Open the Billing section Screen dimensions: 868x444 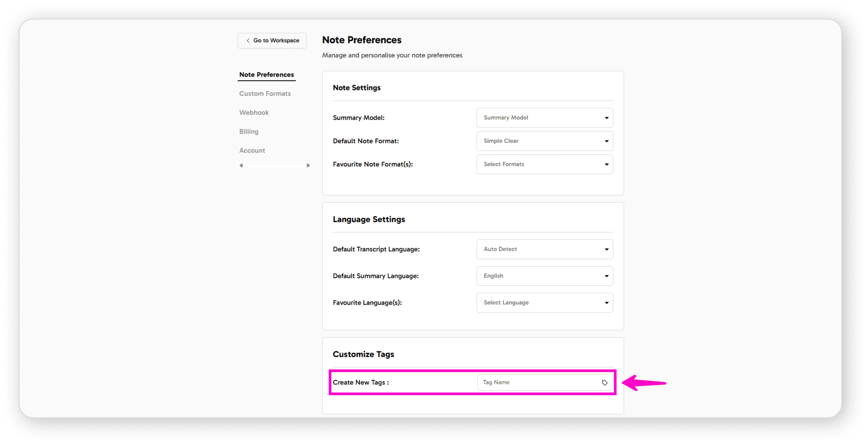(249, 131)
